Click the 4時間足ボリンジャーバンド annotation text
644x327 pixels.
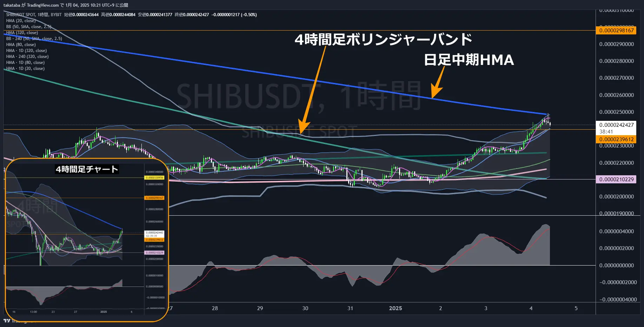[383, 39]
